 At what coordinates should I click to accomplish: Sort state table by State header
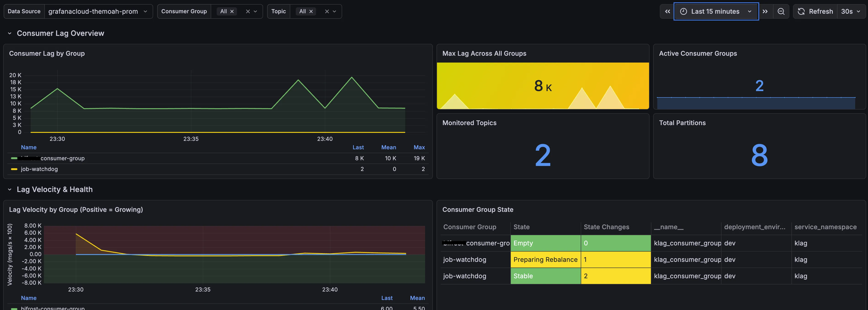point(521,227)
